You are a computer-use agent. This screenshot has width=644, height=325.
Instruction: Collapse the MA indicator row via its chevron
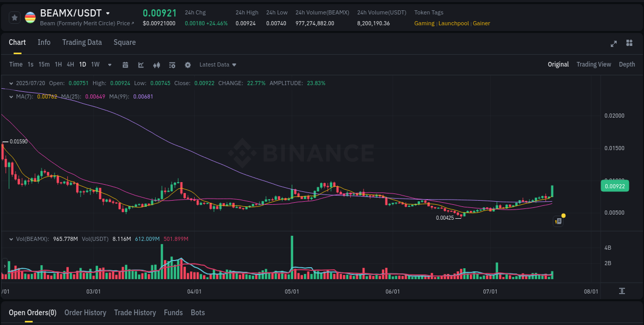[x=11, y=96]
